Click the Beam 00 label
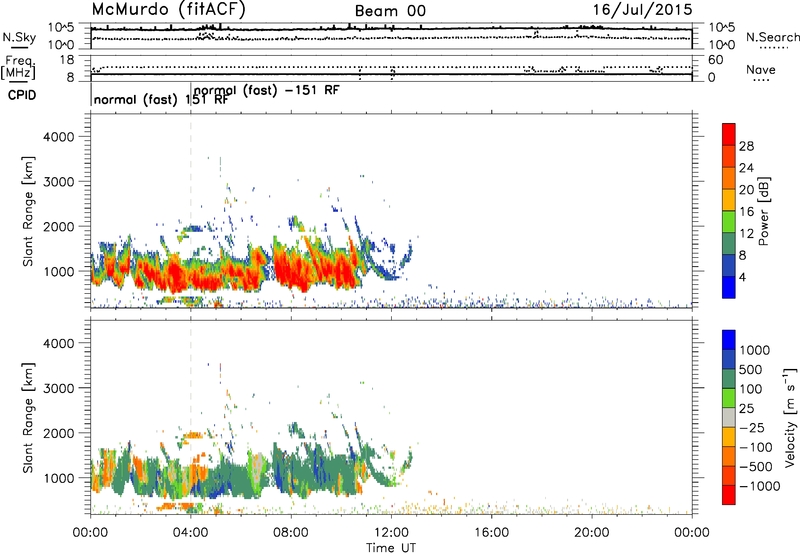The width and height of the screenshot is (800, 554). click(390, 11)
